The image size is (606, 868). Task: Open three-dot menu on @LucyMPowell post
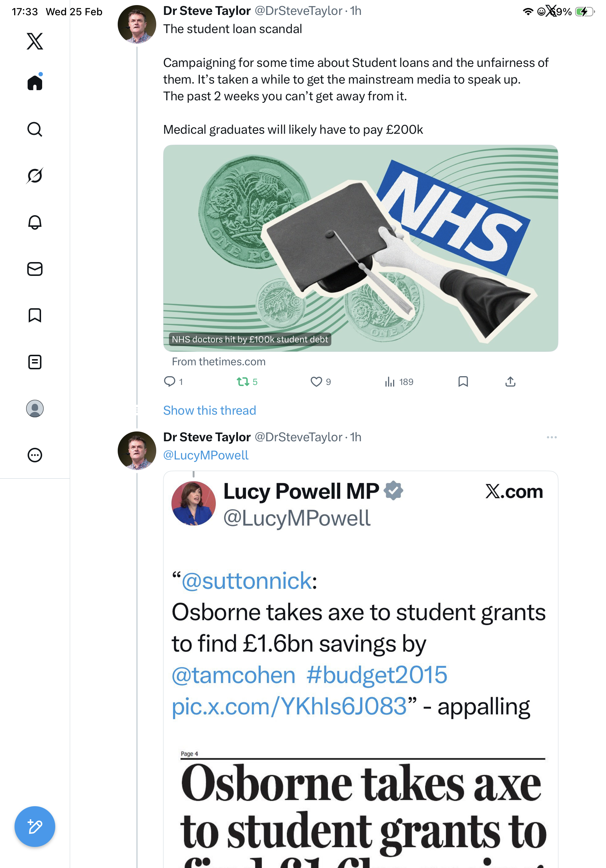coord(552,437)
